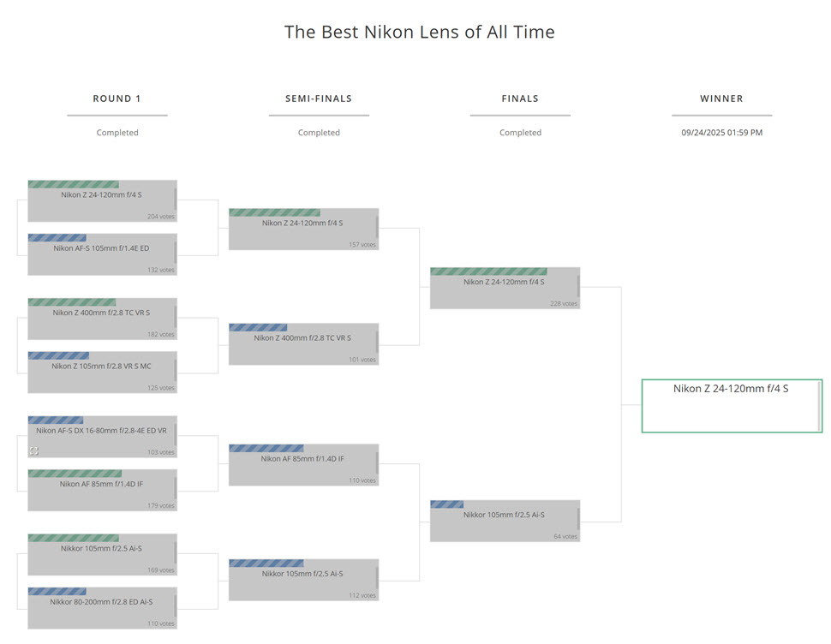
Task: Switch to the Finals column header
Action: click(520, 98)
